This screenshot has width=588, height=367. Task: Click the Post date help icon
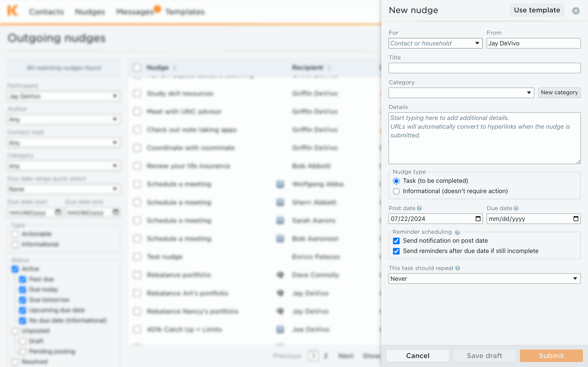(x=419, y=208)
